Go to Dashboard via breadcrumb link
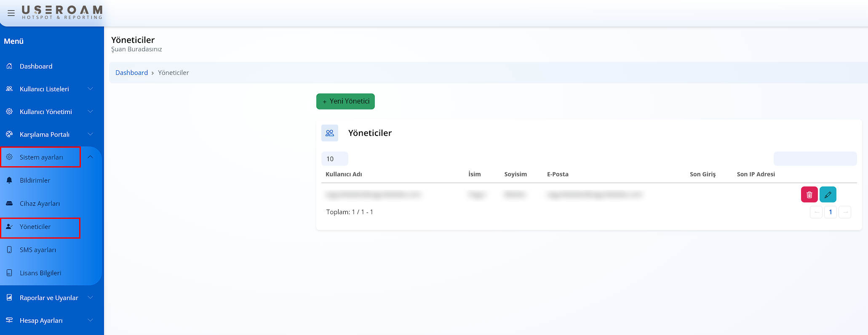Screen dimensions: 868x335 pyautogui.click(x=131, y=72)
